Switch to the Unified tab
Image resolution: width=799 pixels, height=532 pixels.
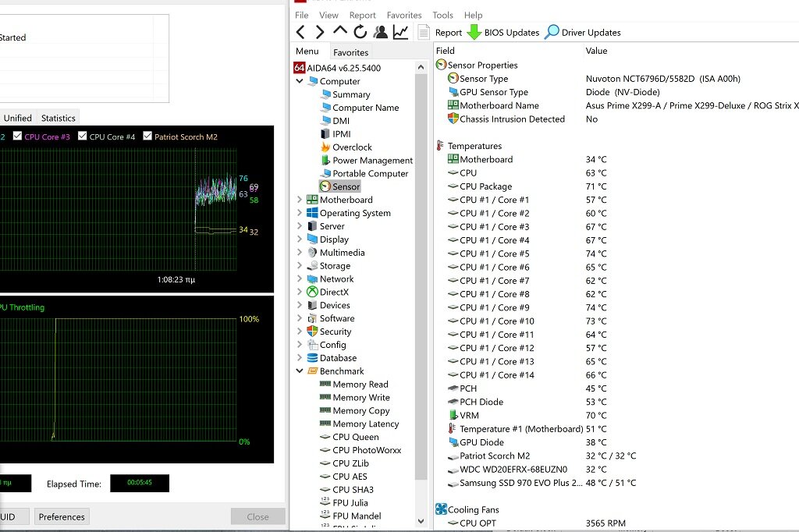(17, 118)
